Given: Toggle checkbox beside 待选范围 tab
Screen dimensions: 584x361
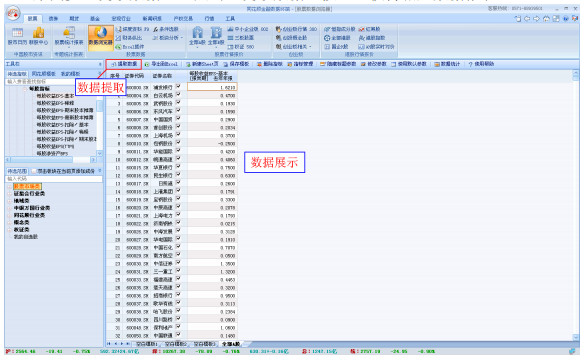Looking at the screenshot, I should (34, 171).
